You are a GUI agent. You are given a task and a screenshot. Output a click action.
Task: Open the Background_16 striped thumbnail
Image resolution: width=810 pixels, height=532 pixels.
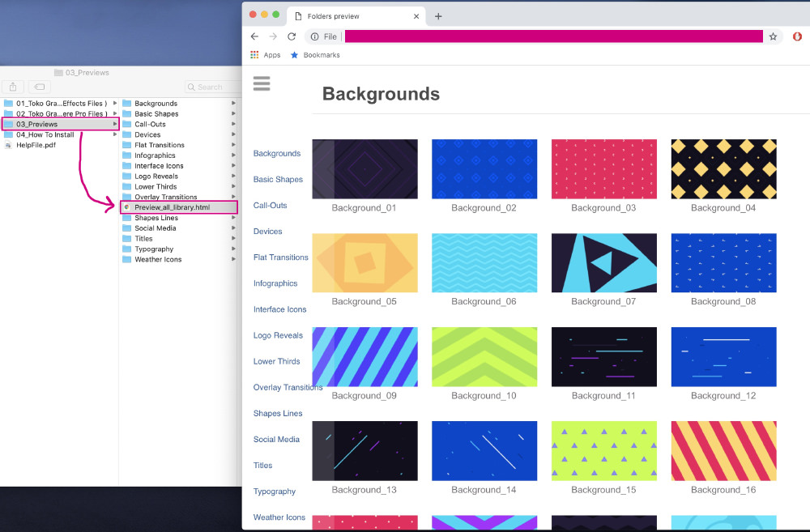pyautogui.click(x=723, y=450)
